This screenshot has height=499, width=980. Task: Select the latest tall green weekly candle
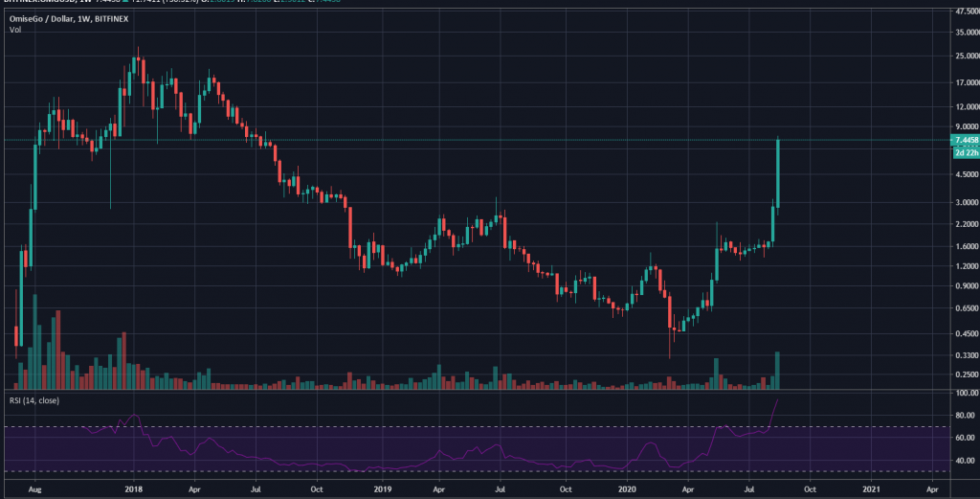tap(779, 172)
